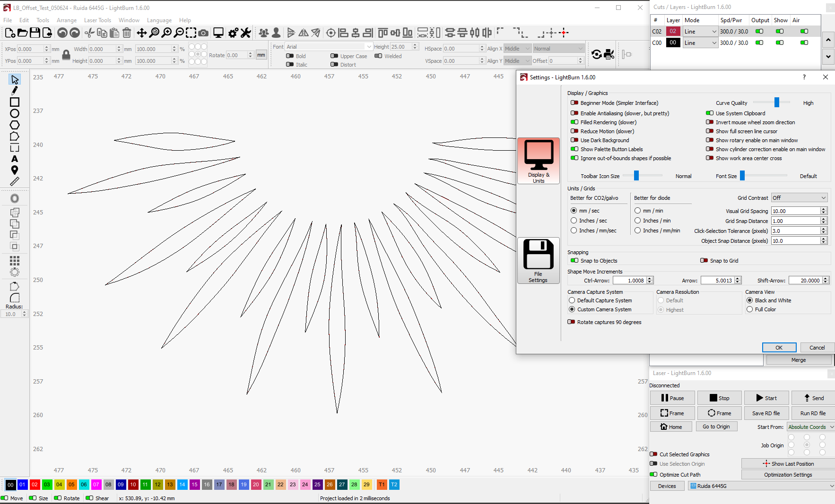Viewport: 835px width, 504px height.
Task: Adjust the Curve Quality slider
Action: pyautogui.click(x=776, y=103)
